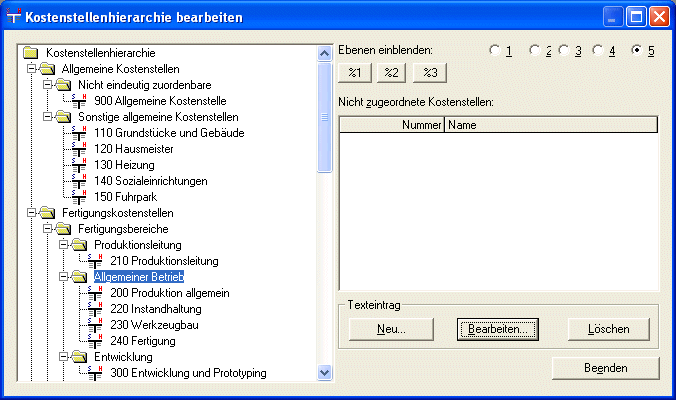The image size is (676, 400).
Task: Collapse the Nicht eindeutig zuordenbare node
Action: coord(47,84)
